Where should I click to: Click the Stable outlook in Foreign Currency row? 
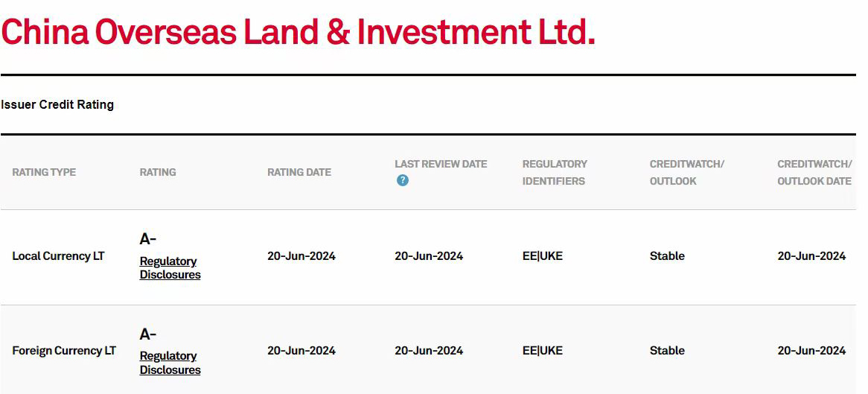667,351
